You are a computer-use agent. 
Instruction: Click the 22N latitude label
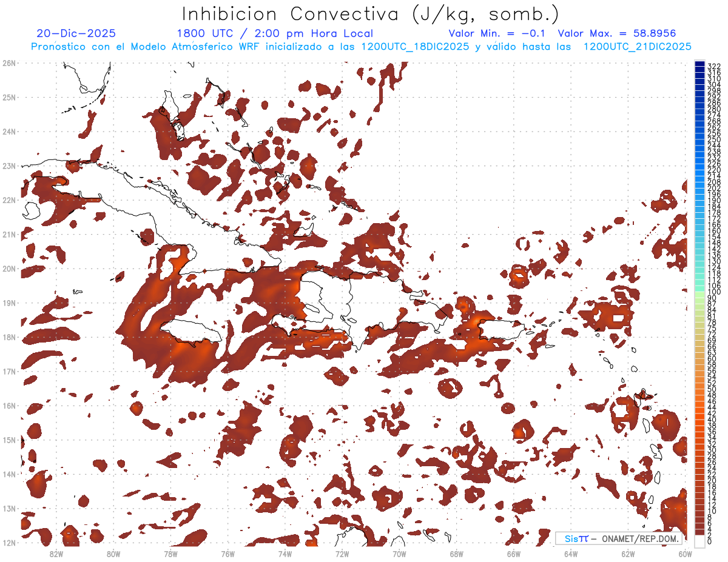pos(8,200)
